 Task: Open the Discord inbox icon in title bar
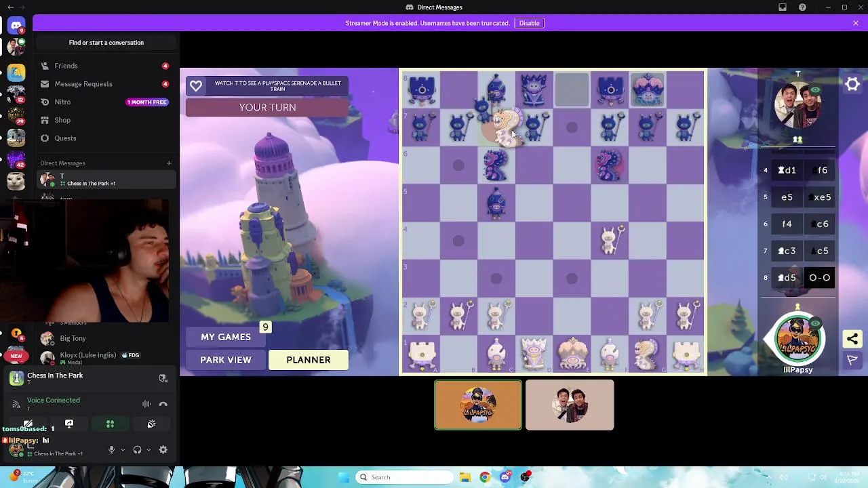[x=783, y=7]
